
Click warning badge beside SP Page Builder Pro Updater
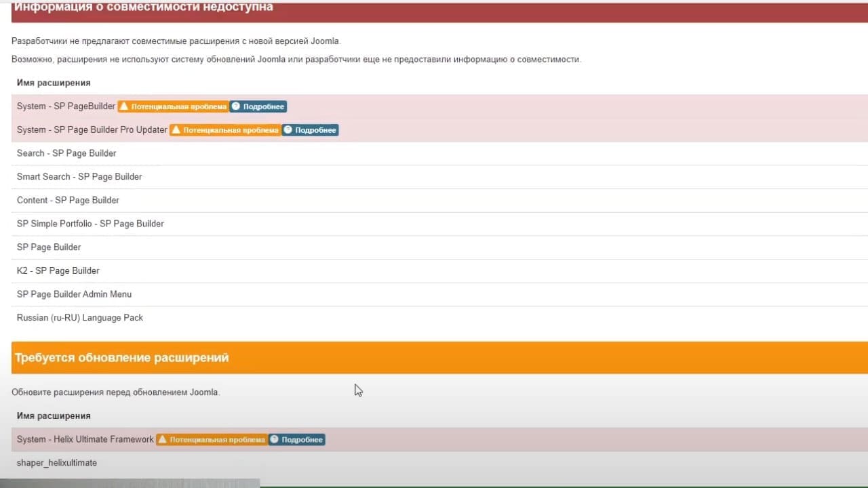coord(225,130)
